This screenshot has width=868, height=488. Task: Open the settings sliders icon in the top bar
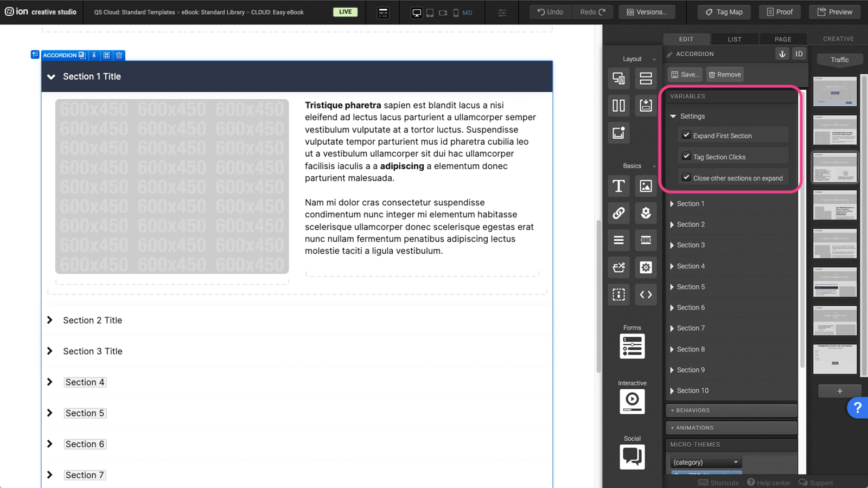[502, 12]
